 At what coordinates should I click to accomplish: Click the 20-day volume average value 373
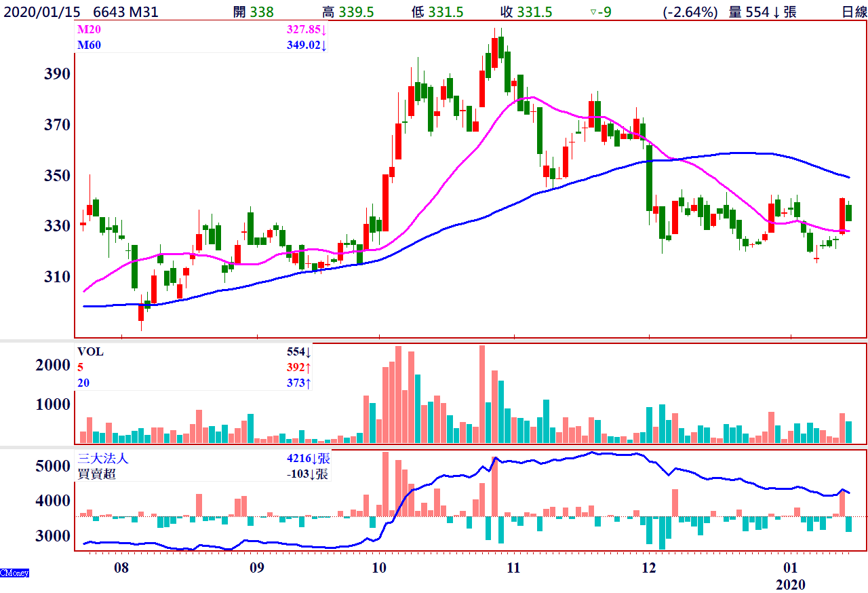click(298, 383)
